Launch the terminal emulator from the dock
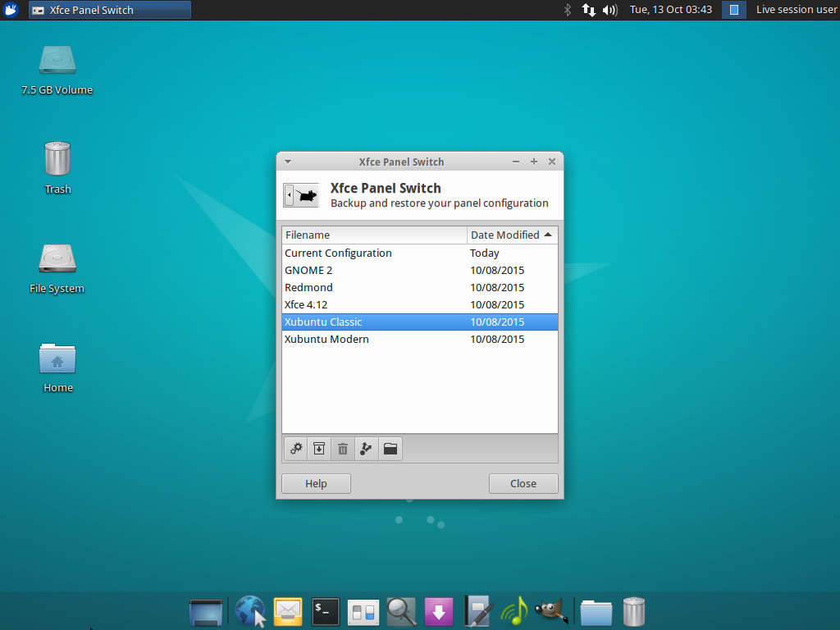The image size is (840, 630). pyautogui.click(x=325, y=611)
